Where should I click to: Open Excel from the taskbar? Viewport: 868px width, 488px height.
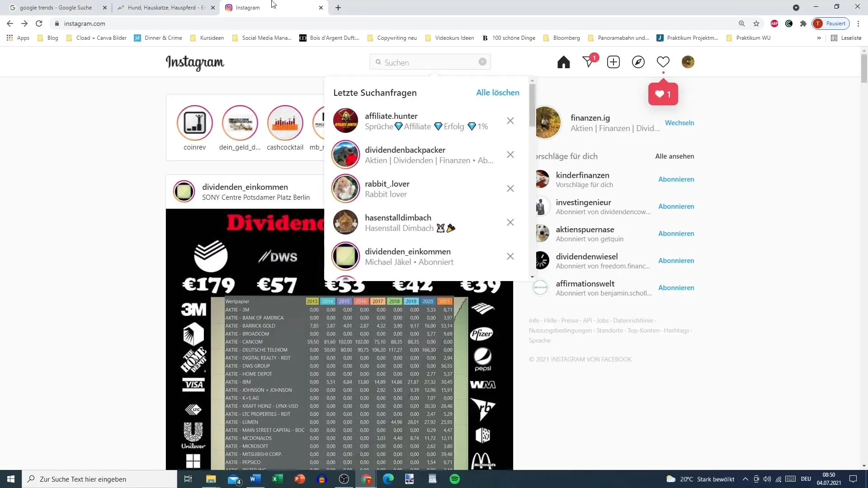278,479
